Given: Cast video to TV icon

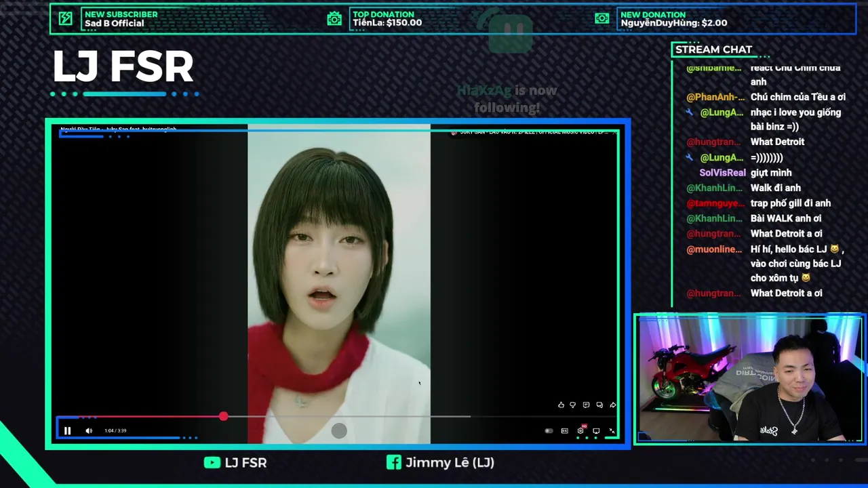Looking at the screenshot, I should coord(596,430).
